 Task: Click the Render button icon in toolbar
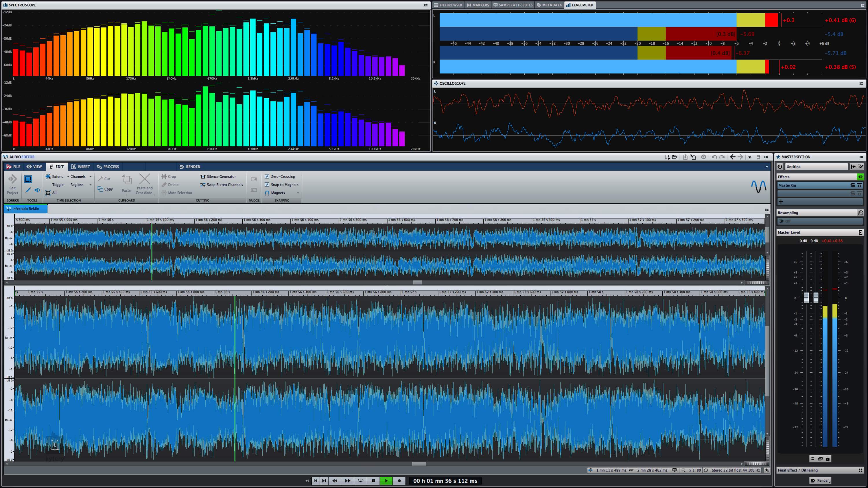188,166
